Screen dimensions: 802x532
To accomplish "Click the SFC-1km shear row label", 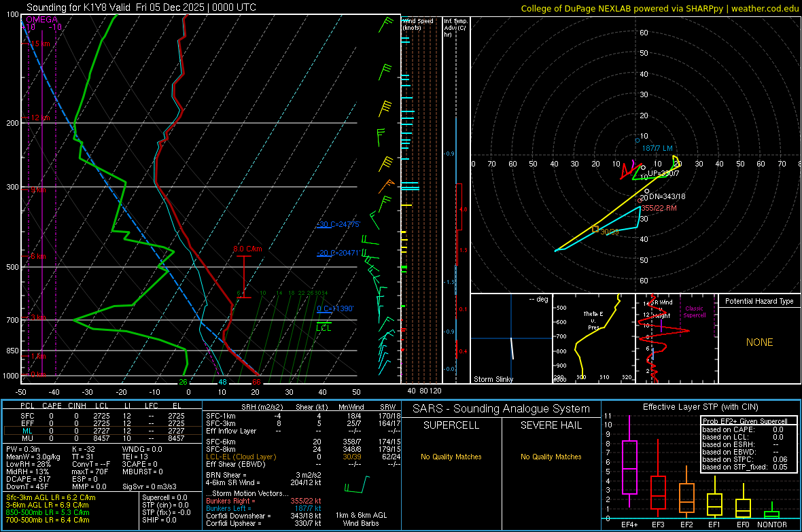I will [220, 416].
